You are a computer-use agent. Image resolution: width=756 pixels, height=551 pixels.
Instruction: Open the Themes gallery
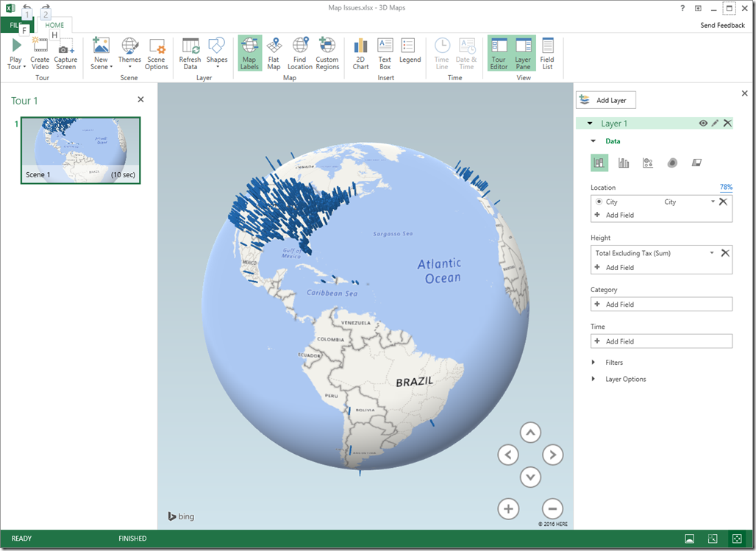pos(129,54)
